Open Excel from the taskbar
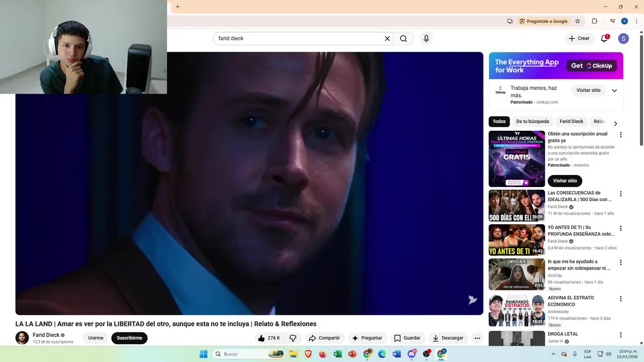This screenshot has width=644, height=362. [338, 354]
